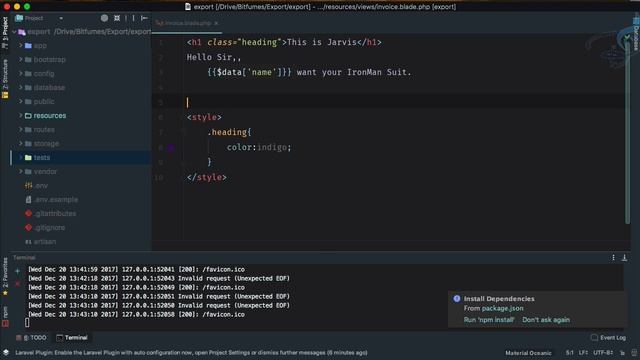
Task: Collapse the export project root node
Action: (x=14, y=32)
